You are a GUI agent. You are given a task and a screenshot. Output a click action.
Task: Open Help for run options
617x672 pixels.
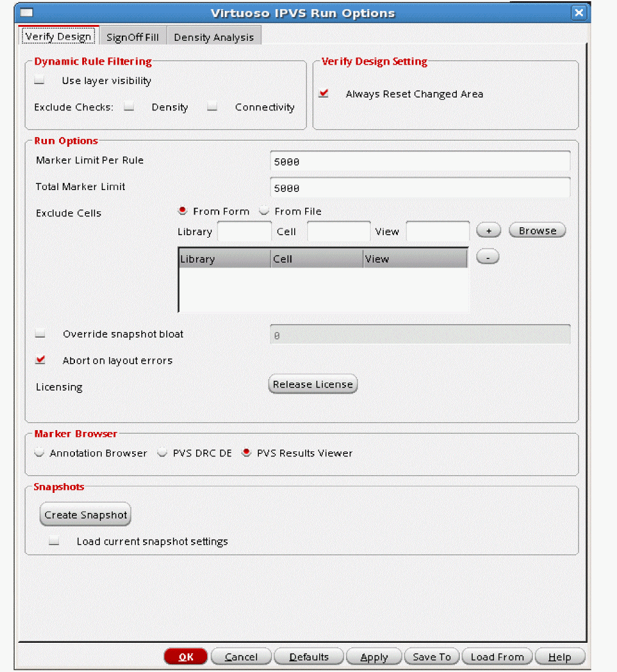click(x=560, y=657)
